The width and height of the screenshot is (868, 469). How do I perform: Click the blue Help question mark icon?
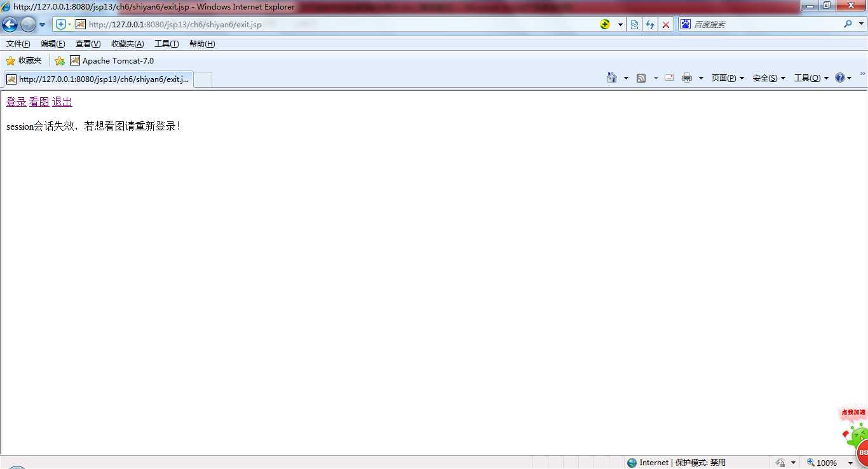840,78
